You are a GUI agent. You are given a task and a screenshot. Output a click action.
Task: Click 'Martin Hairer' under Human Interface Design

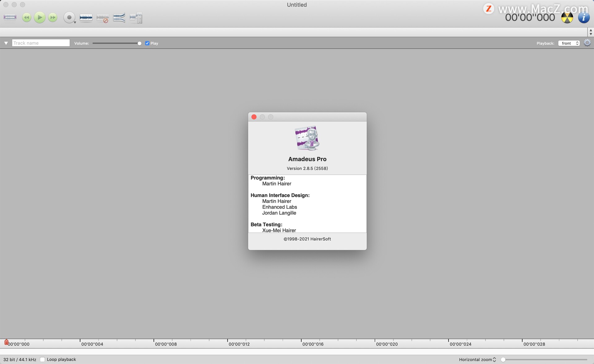(x=277, y=201)
